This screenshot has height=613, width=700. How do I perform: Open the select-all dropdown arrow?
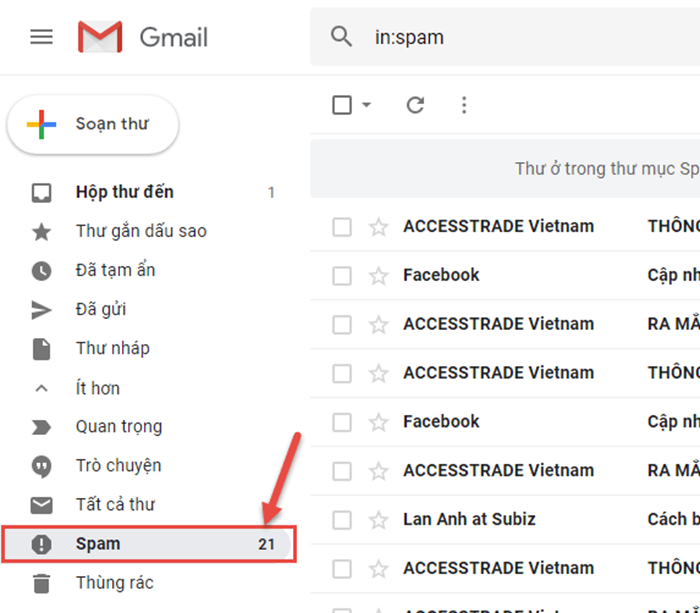(367, 105)
